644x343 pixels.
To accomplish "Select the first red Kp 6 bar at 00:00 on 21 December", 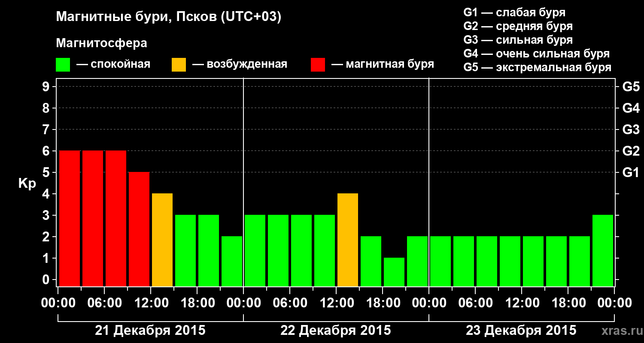I will [70, 219].
